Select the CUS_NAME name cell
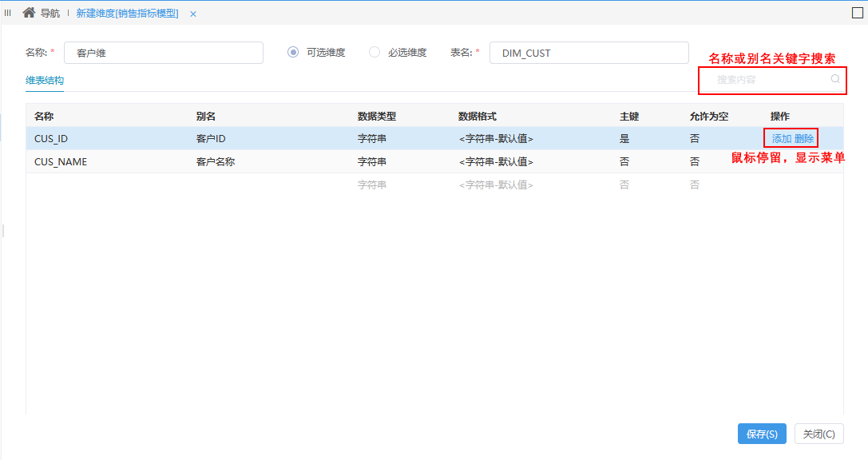Viewport: 868px width, 460px height. tap(61, 162)
